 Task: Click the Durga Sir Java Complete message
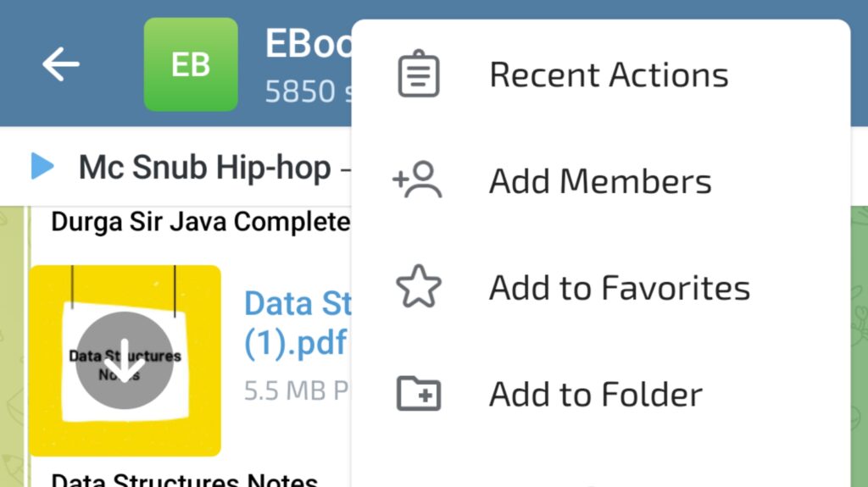(x=200, y=222)
